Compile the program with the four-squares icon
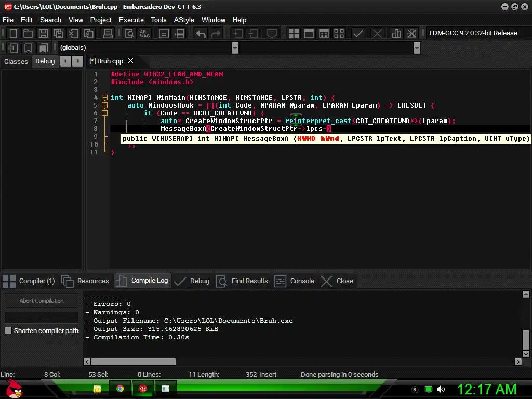Viewport: 532px width, 399px height. [294, 33]
